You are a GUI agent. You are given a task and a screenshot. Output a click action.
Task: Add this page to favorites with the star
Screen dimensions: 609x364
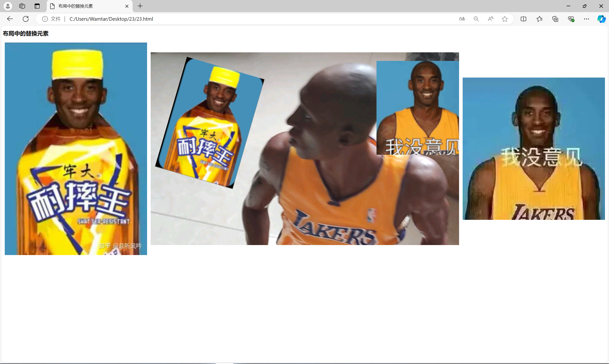(505, 19)
